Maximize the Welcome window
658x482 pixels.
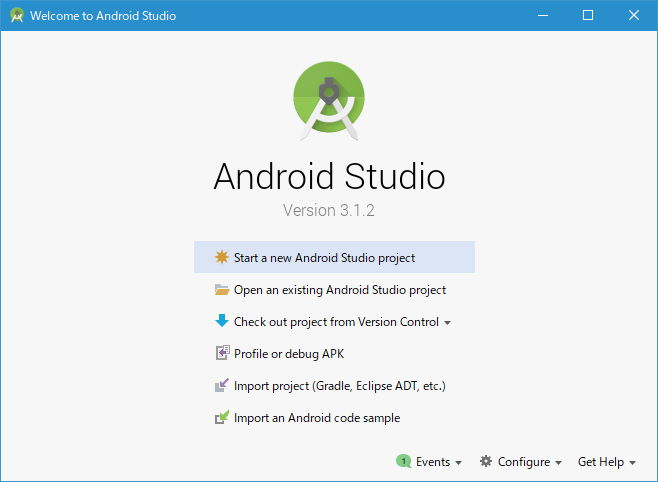[x=588, y=16]
